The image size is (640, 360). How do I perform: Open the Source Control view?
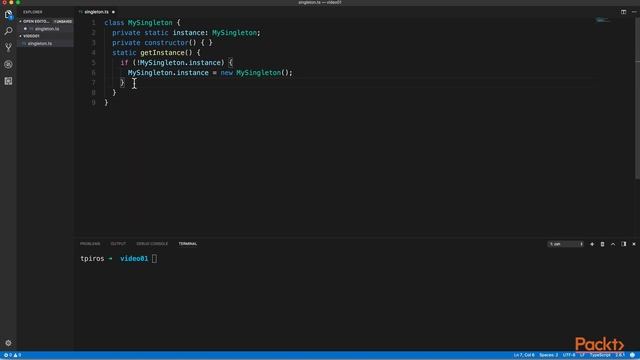coord(9,48)
